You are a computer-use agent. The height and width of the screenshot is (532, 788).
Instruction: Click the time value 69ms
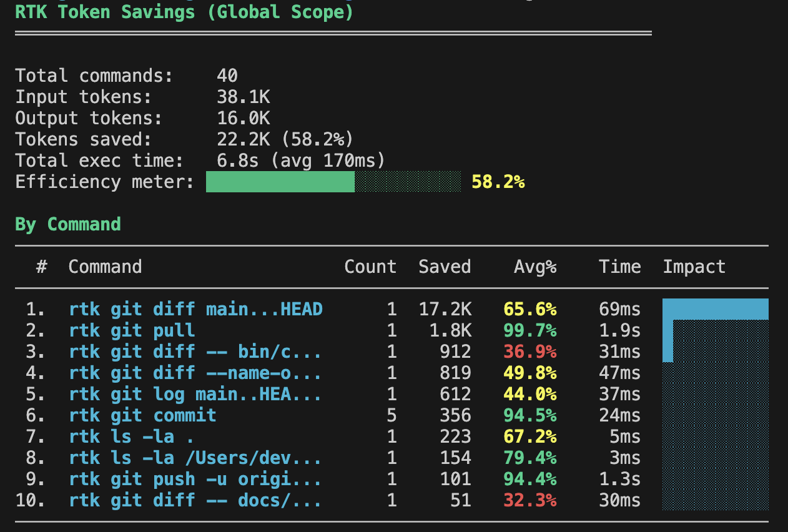click(620, 309)
